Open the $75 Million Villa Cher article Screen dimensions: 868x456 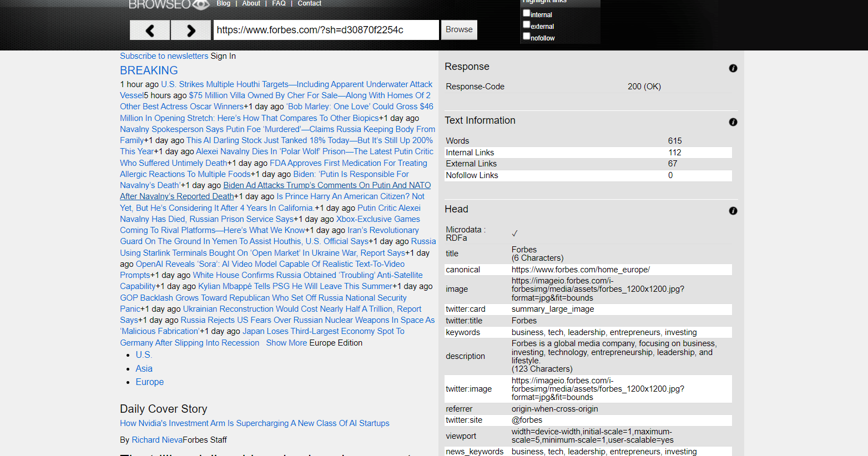tap(309, 95)
